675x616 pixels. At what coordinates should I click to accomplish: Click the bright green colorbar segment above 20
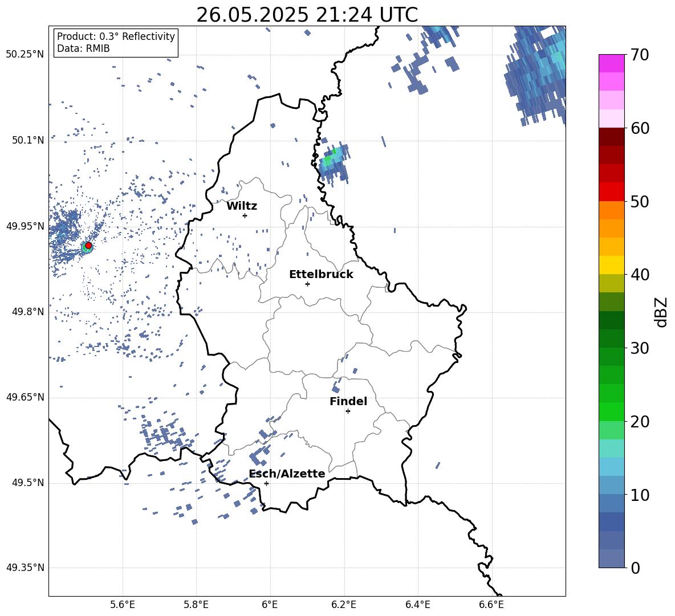(611, 411)
